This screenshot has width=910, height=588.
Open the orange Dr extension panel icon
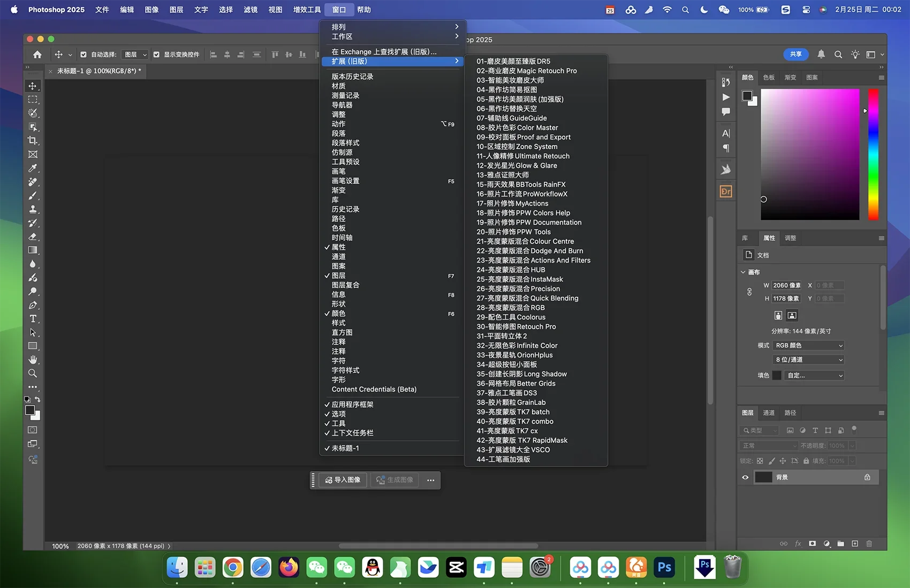tap(726, 192)
